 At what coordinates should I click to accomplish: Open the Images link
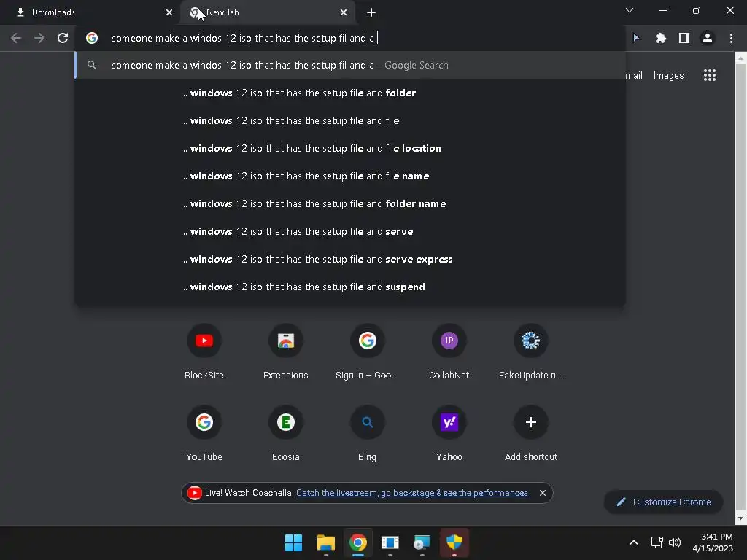tap(668, 75)
